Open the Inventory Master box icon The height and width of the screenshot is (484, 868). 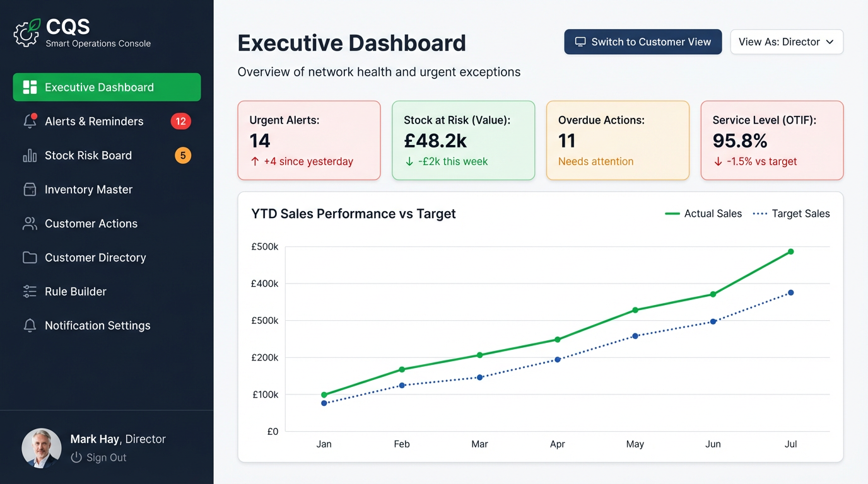pos(30,189)
